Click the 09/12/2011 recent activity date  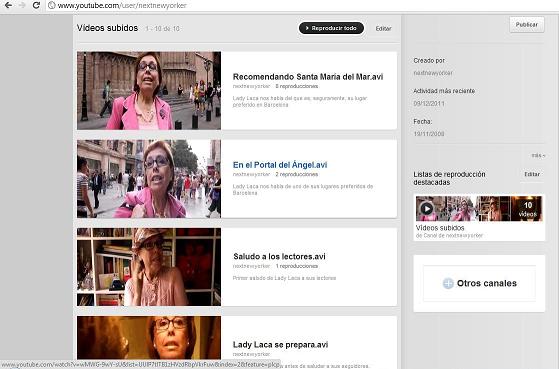click(429, 103)
